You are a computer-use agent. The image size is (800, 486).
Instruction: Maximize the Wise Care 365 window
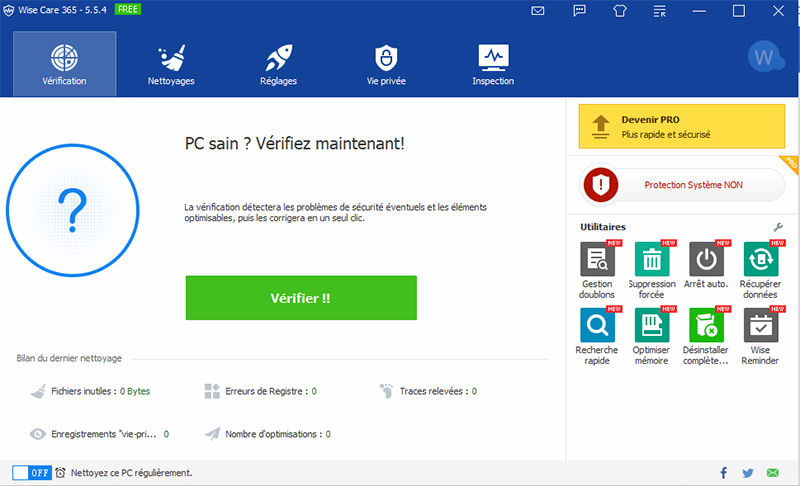pyautogui.click(x=739, y=11)
